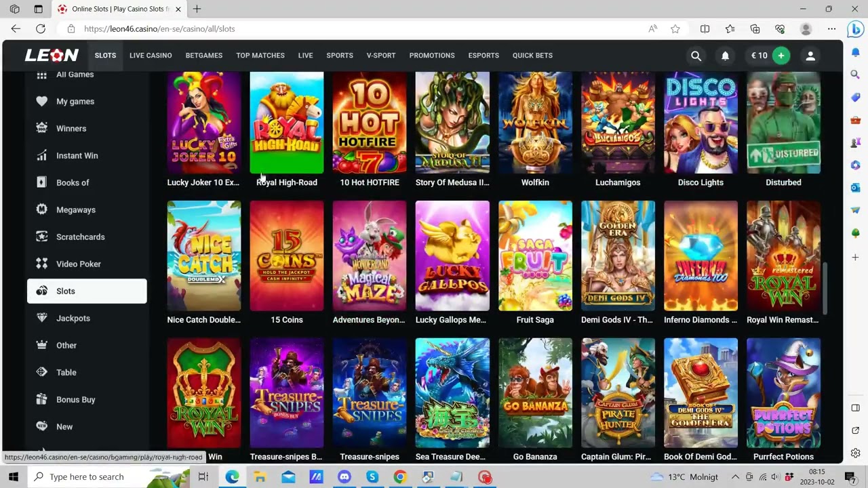Screen dimensions: 868x488
Task: Click the page vertical scrollbar thumb
Action: pos(825,288)
